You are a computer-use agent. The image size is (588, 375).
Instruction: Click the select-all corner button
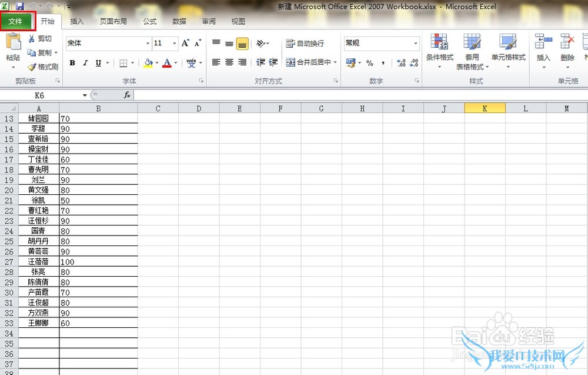[x=9, y=108]
